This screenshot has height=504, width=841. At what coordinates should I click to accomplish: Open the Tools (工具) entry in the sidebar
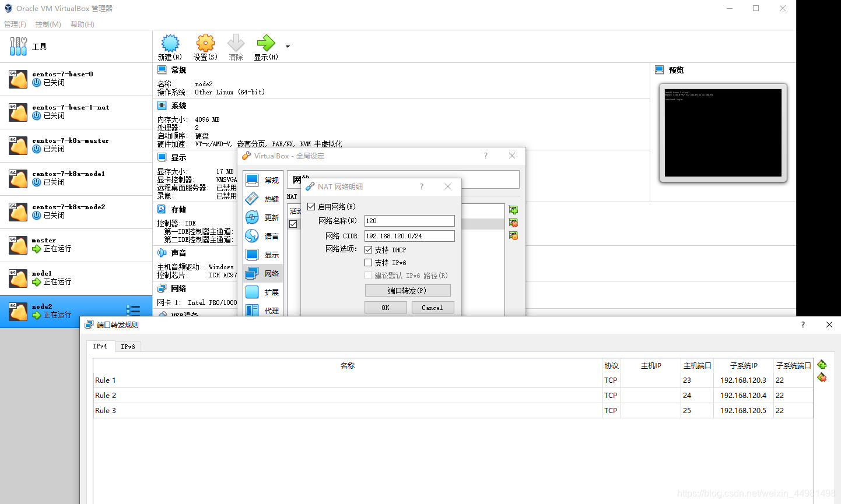point(76,47)
